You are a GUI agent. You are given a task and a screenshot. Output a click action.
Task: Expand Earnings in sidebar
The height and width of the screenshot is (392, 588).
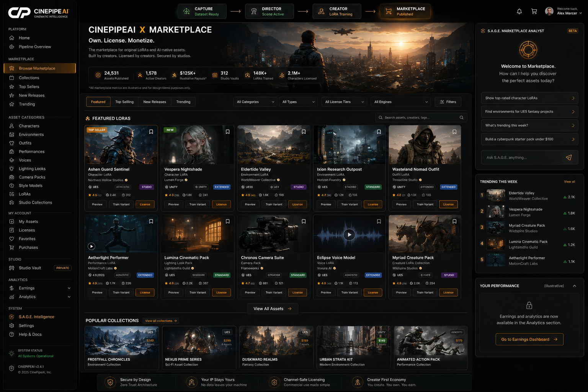tap(69, 288)
